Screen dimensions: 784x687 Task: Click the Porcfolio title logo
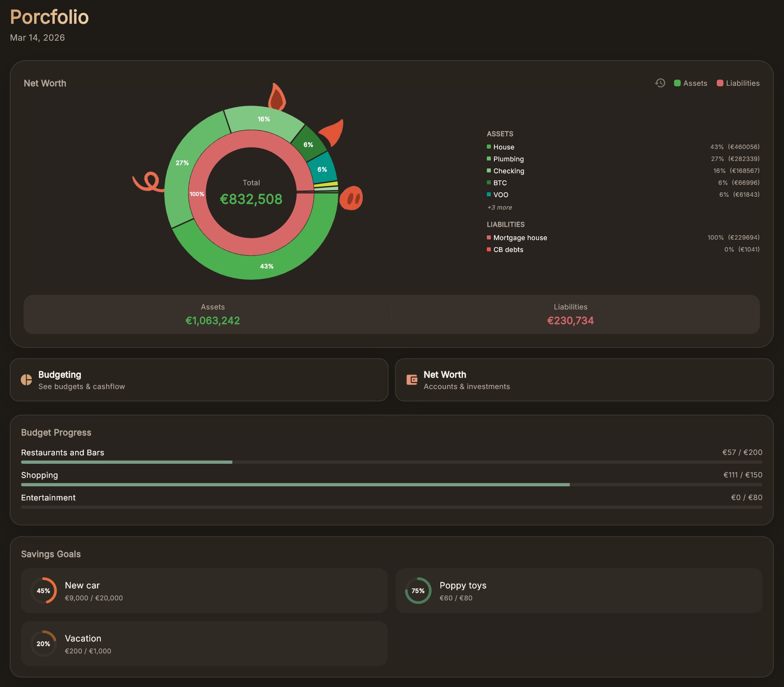pyautogui.click(x=49, y=17)
